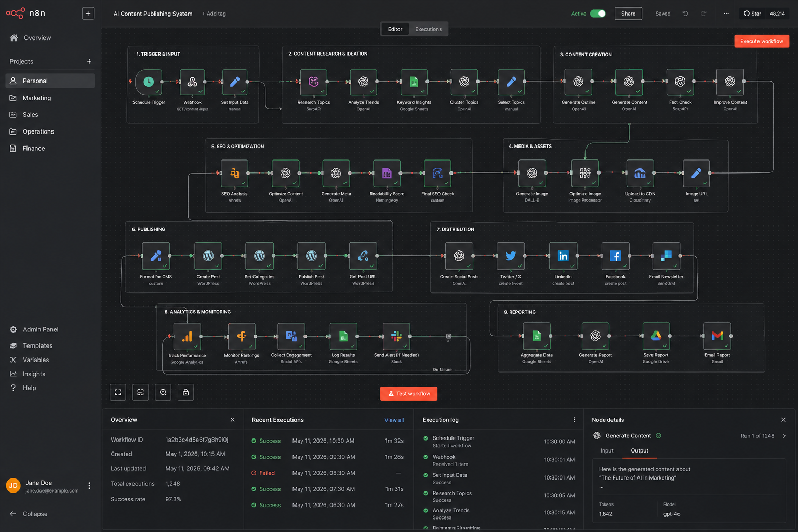The width and height of the screenshot is (798, 532).
Task: Open the Schedule Trigger node
Action: pos(149,82)
